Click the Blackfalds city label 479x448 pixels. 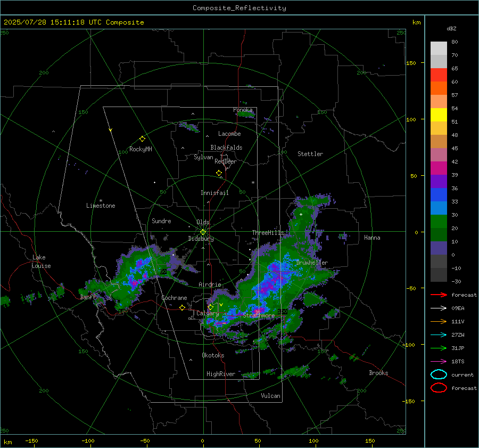tap(226, 148)
